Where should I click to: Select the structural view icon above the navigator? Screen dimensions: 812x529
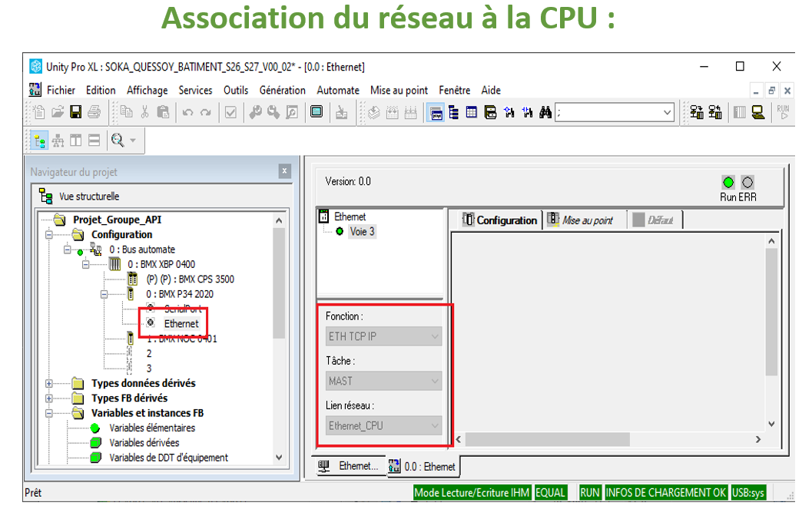click(x=38, y=139)
